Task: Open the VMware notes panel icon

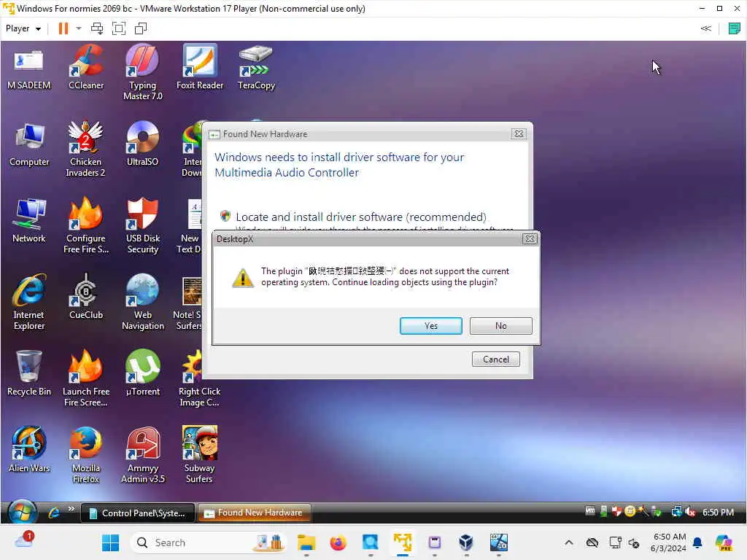Action: point(734,28)
